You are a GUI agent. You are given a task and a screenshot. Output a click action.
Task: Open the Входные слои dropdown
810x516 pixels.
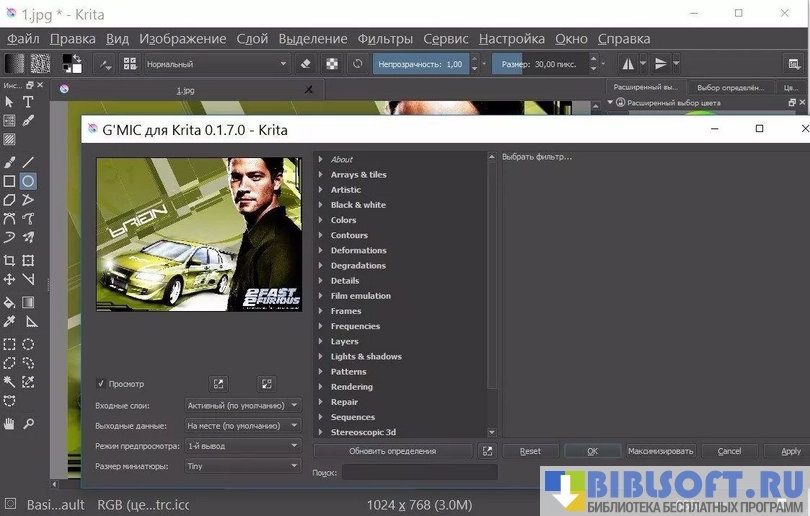coord(243,405)
